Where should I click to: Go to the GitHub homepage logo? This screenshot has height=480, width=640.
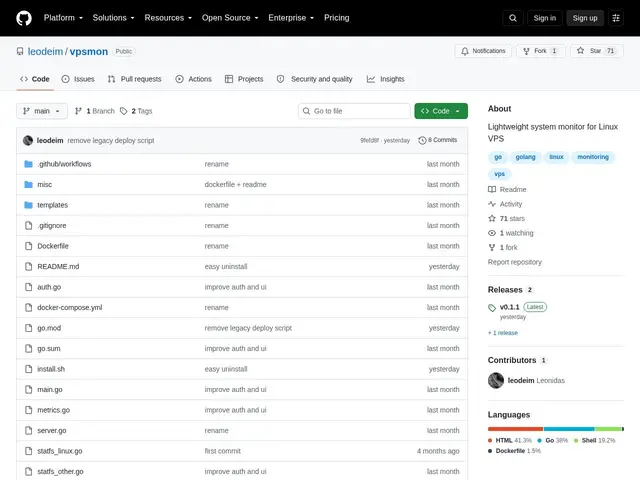click(24, 18)
